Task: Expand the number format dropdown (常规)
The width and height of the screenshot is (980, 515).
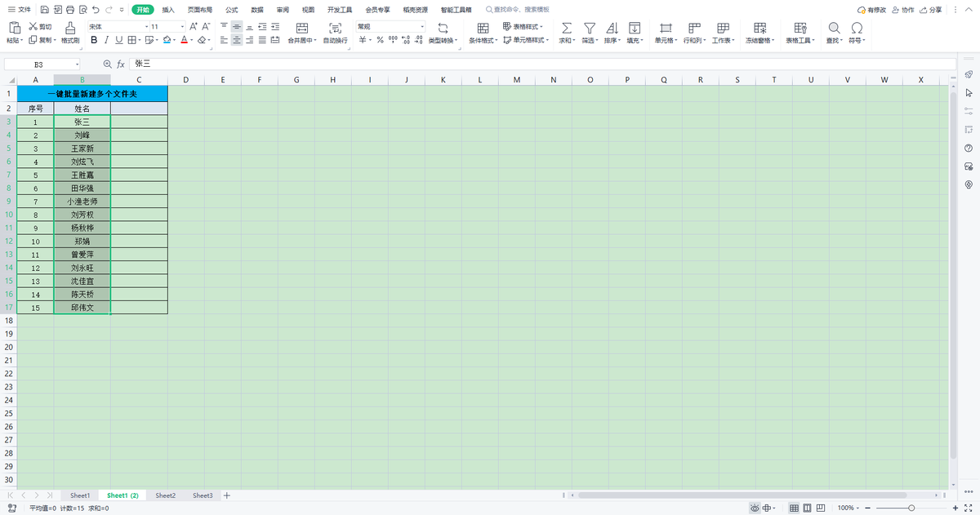Action: pos(390,27)
